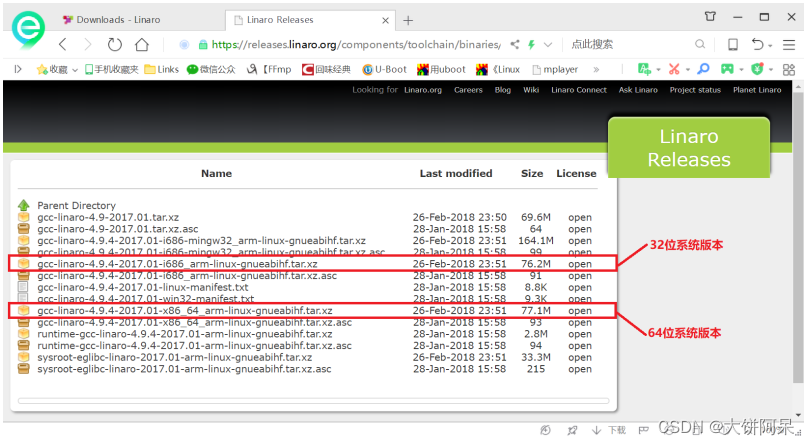Sort by Size column header
This screenshot has width=810, height=445.
532,174
